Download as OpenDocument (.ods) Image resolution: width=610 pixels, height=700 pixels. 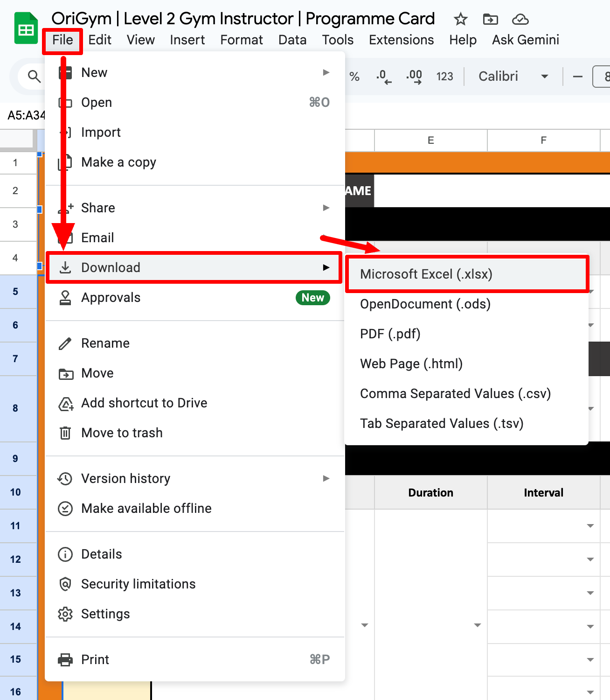466,304
